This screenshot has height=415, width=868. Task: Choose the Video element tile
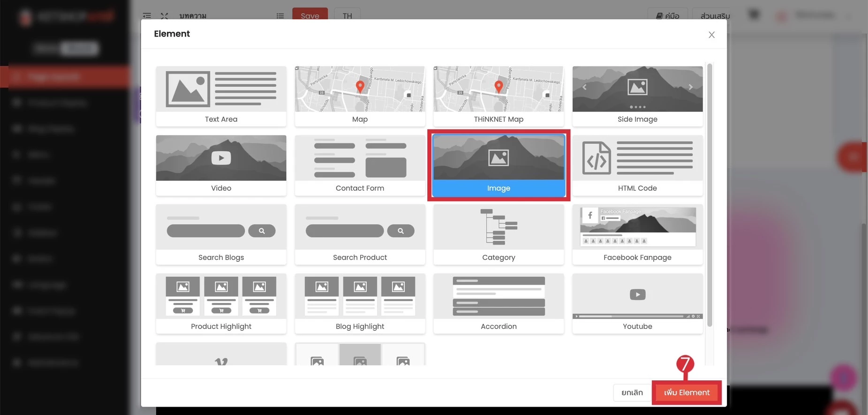(221, 165)
